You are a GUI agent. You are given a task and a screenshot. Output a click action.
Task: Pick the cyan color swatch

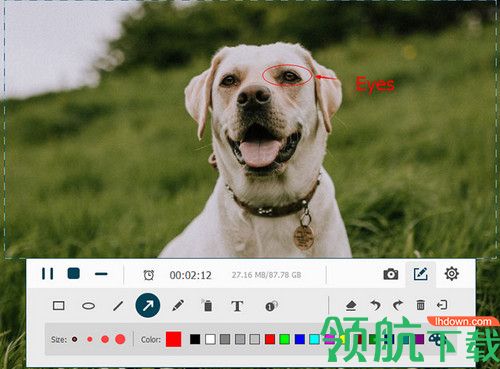pyautogui.click(x=314, y=339)
